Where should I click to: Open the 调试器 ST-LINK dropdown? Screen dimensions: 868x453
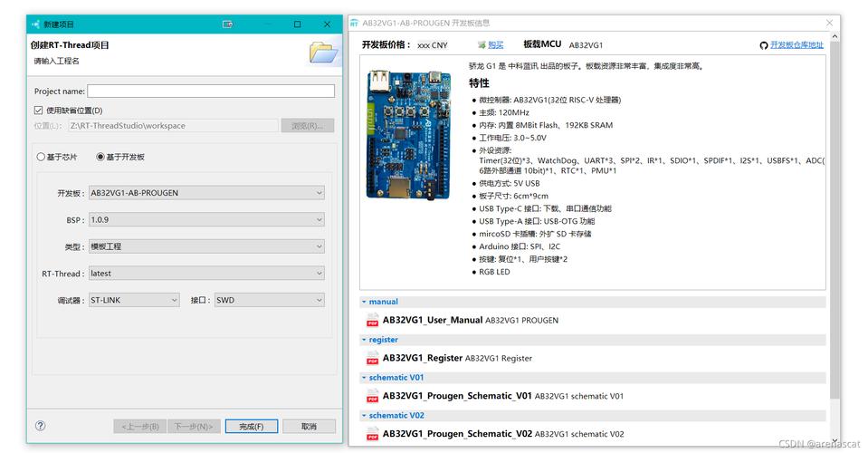134,300
